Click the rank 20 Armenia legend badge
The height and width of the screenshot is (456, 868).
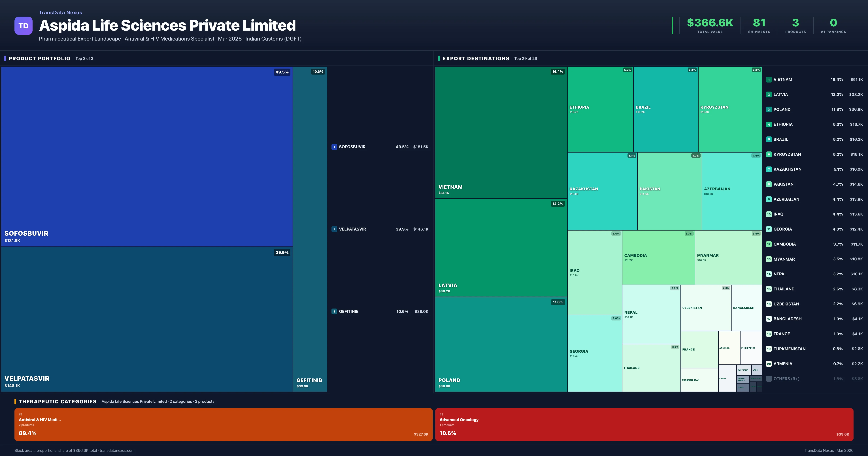(769, 364)
